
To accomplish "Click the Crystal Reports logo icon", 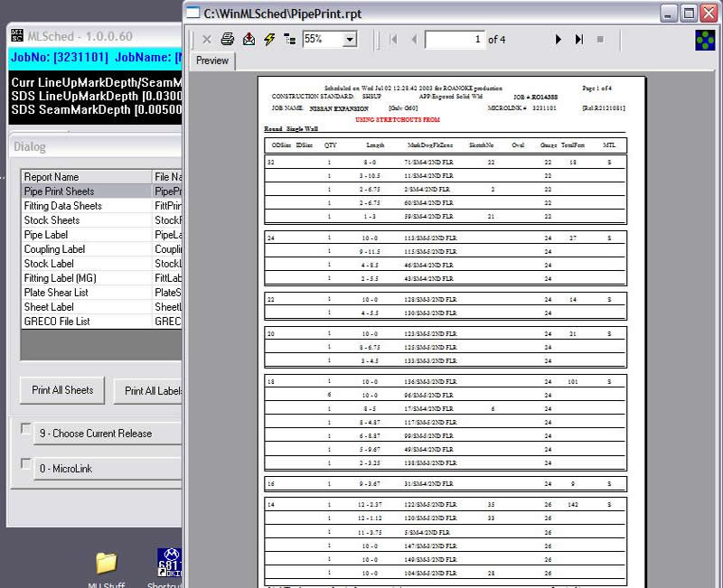I will coord(706,40).
